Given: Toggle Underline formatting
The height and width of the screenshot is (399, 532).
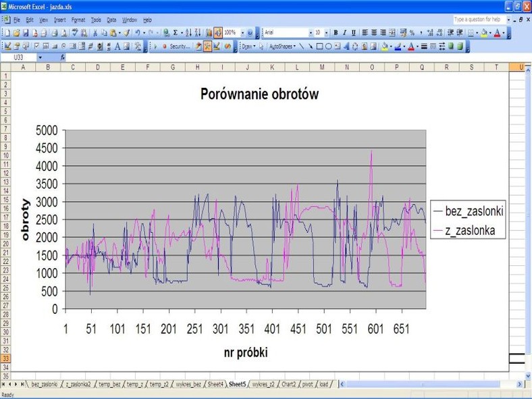Looking at the screenshot, I should (354, 32).
